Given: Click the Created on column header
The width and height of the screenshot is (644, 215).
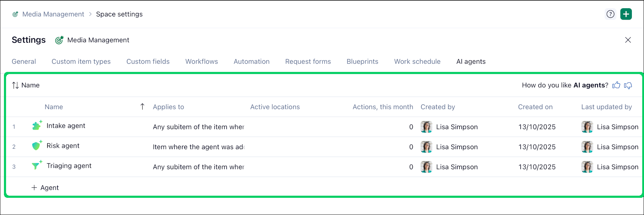Looking at the screenshot, I should point(535,107).
